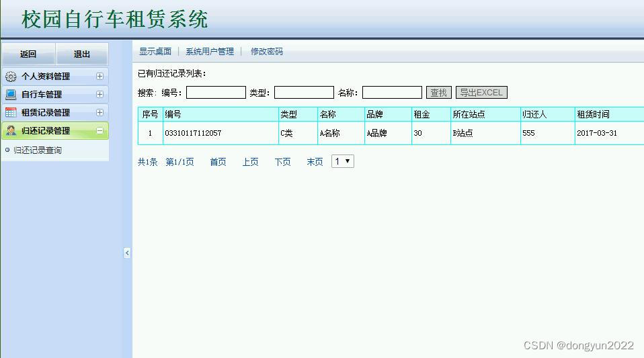Image resolution: width=644 pixels, height=358 pixels.
Task: Click the 租金 column header
Action: [432, 114]
